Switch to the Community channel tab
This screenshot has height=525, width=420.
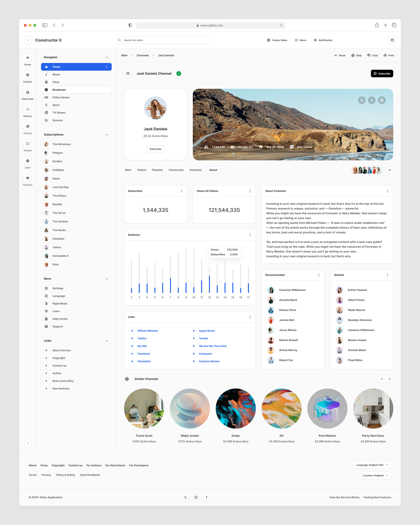(x=176, y=170)
